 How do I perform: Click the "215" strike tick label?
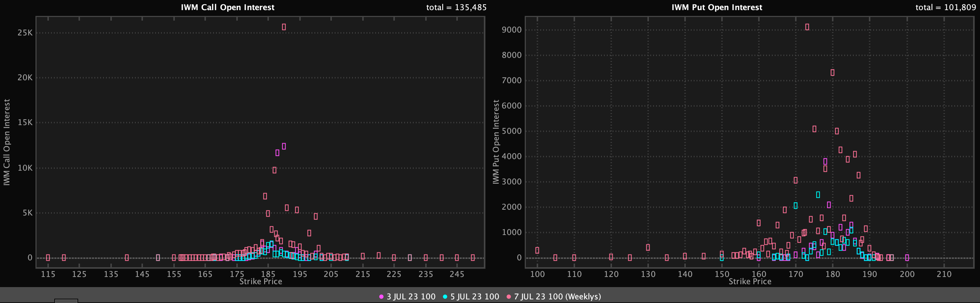click(x=363, y=274)
